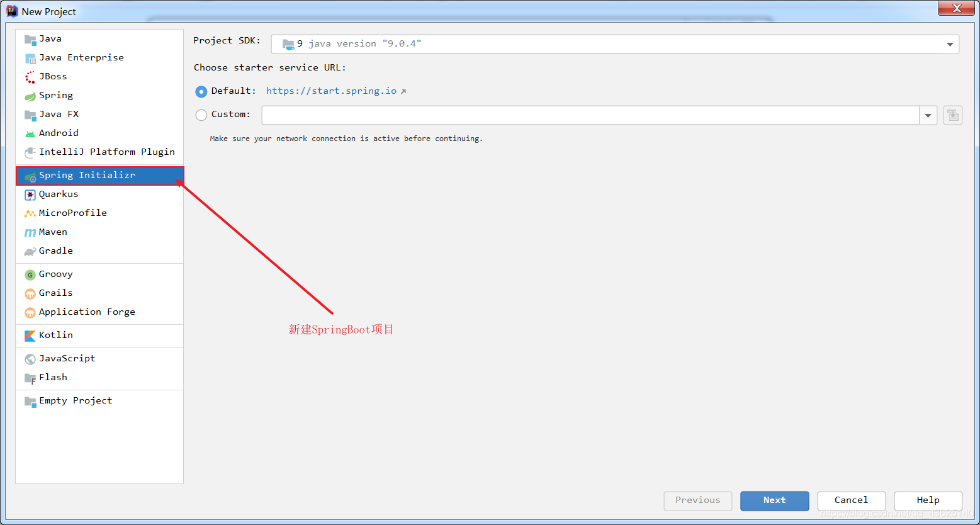
Task: Click the green Spring leaf icon
Action: pos(30,96)
